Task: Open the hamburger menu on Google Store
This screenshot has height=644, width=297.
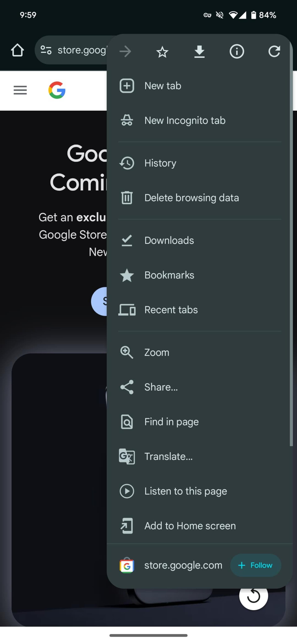Action: tap(20, 90)
